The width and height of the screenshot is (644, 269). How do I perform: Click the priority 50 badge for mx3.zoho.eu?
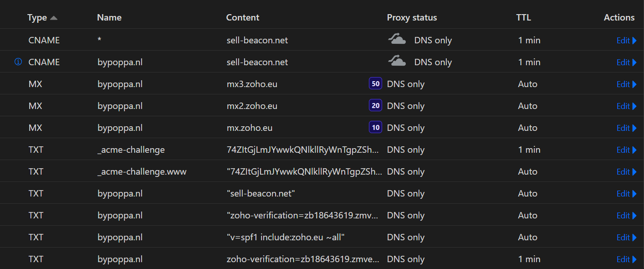click(375, 84)
